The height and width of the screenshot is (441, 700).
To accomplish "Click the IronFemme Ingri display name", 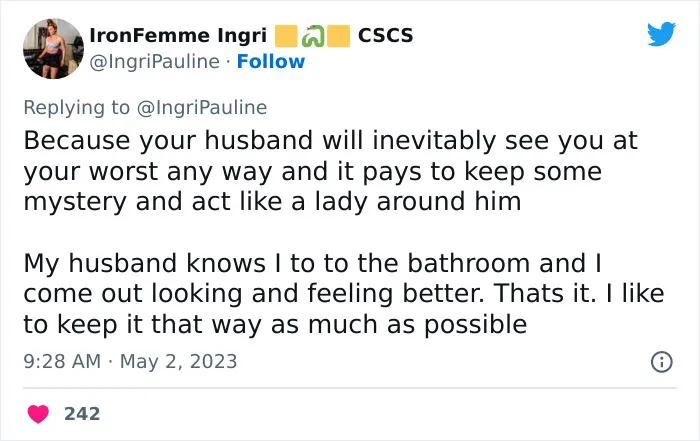I will click(x=178, y=36).
